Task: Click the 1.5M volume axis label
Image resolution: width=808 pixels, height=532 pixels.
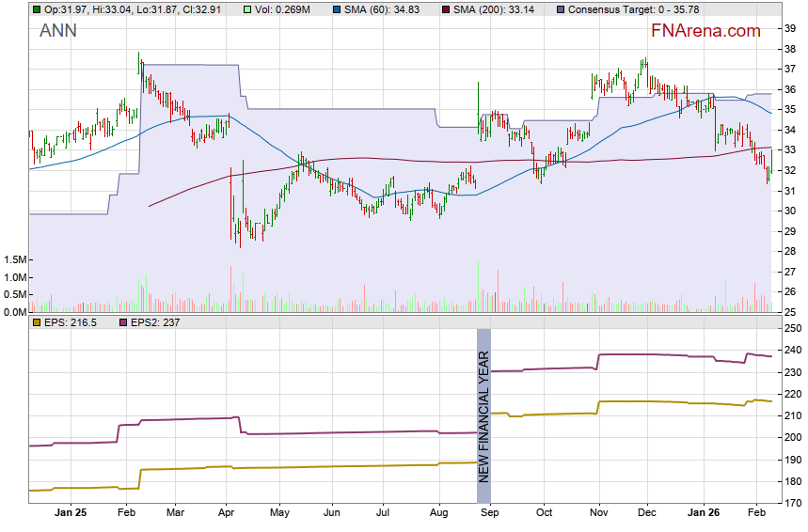Action: [13, 259]
